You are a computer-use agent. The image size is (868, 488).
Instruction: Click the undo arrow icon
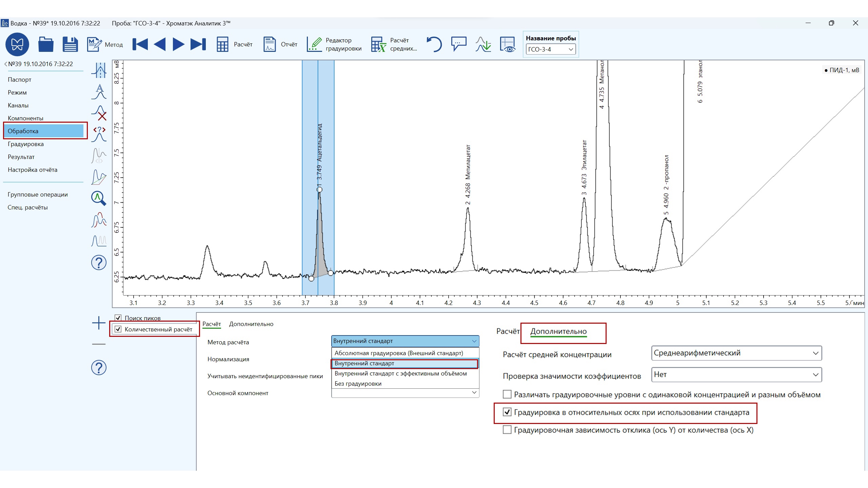pos(434,44)
